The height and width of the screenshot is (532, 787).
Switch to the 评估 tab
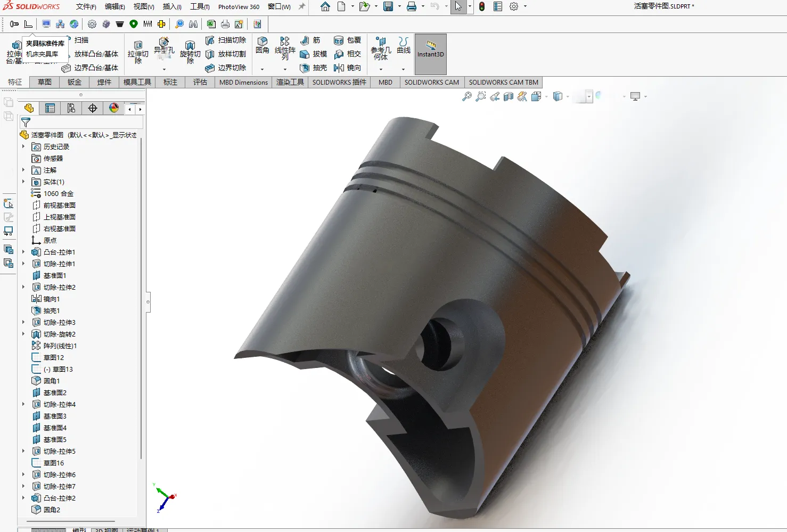200,82
